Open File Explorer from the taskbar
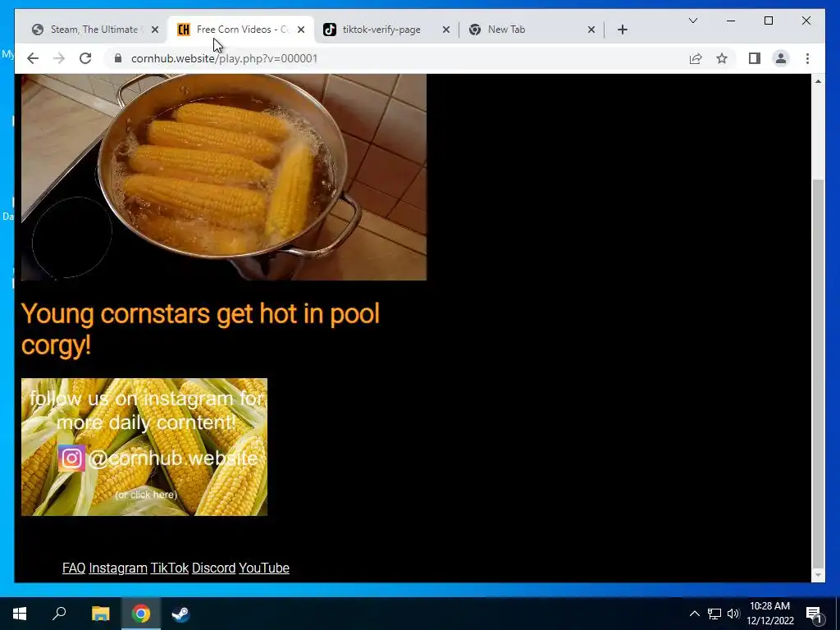This screenshot has width=840, height=630. 100,614
